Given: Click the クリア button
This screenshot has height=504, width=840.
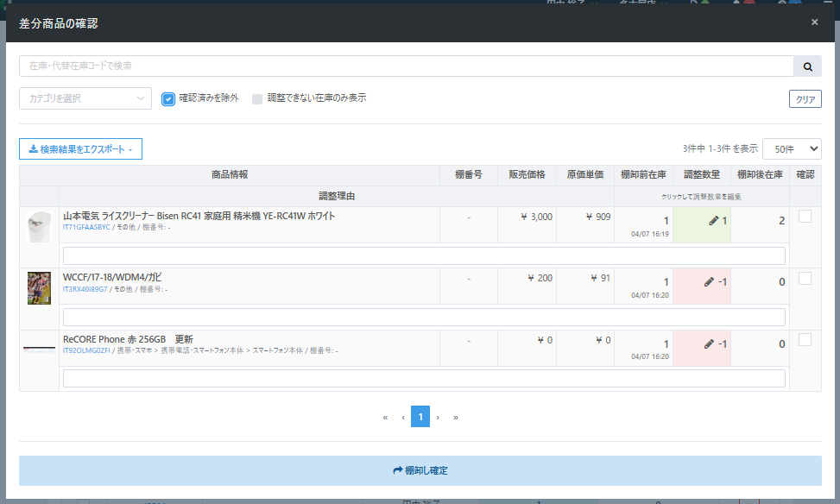Looking at the screenshot, I should click(x=805, y=99).
